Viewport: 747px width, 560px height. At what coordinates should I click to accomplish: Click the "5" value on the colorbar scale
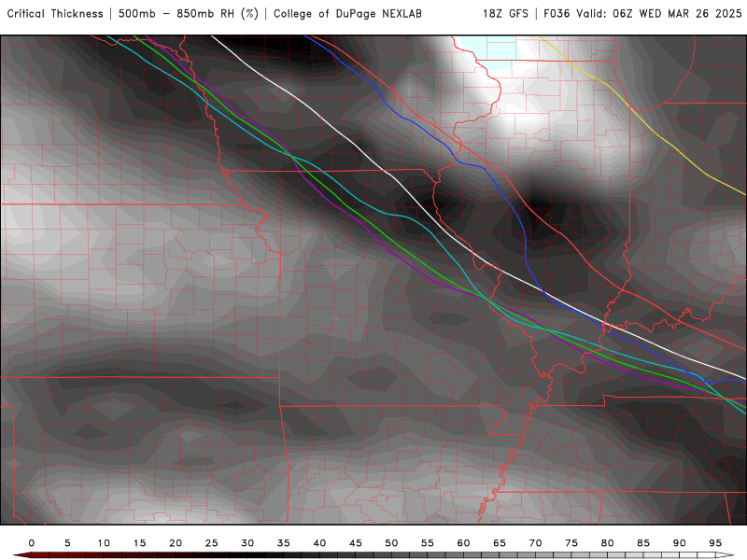(67, 543)
